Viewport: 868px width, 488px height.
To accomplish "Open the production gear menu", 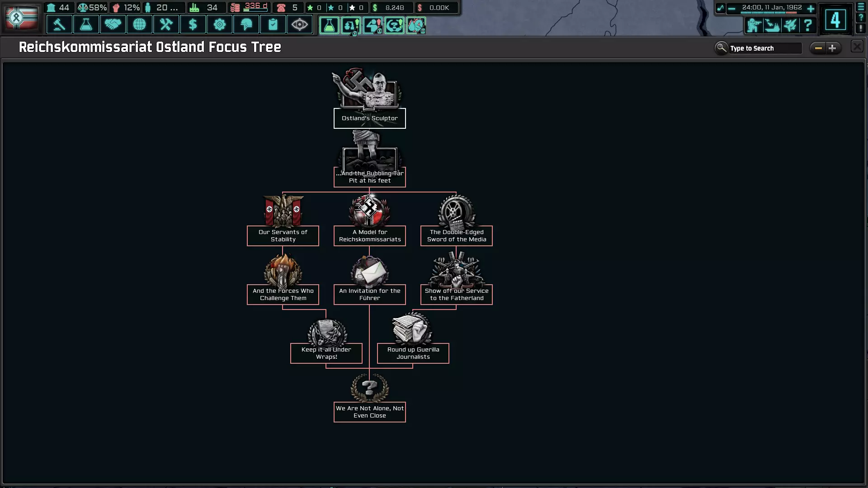I will pyautogui.click(x=219, y=24).
